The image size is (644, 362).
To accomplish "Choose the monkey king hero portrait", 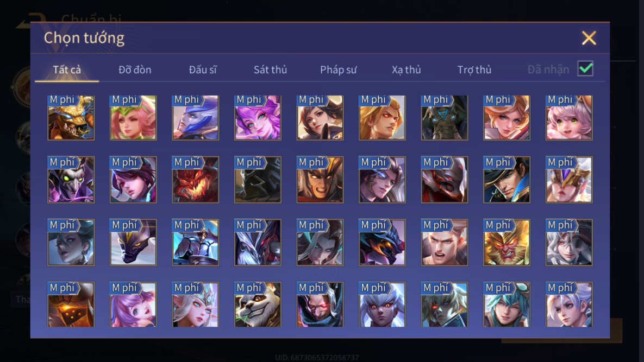I will coord(507,242).
